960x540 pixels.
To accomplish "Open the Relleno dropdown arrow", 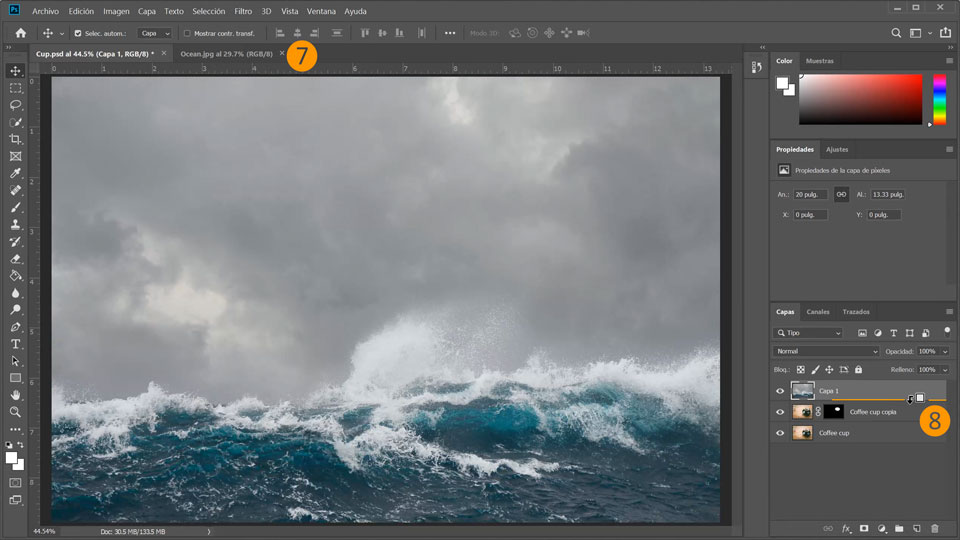I will tap(945, 370).
